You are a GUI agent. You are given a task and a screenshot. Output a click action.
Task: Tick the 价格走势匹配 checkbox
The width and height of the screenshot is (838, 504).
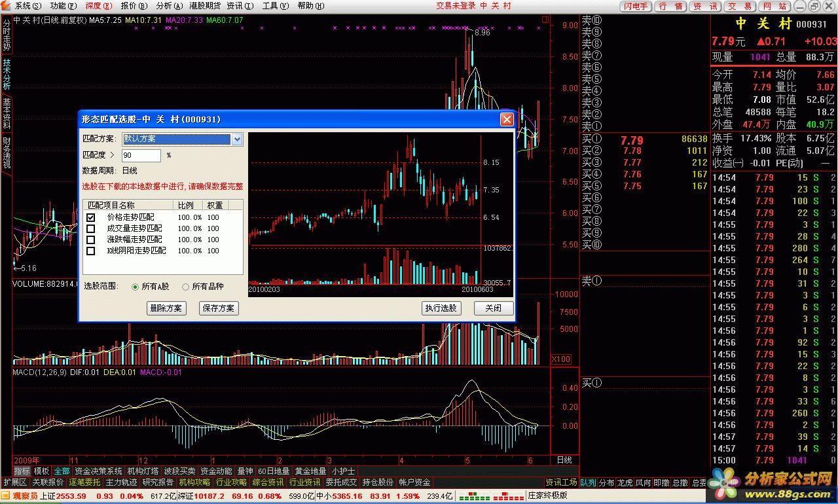pyautogui.click(x=91, y=217)
